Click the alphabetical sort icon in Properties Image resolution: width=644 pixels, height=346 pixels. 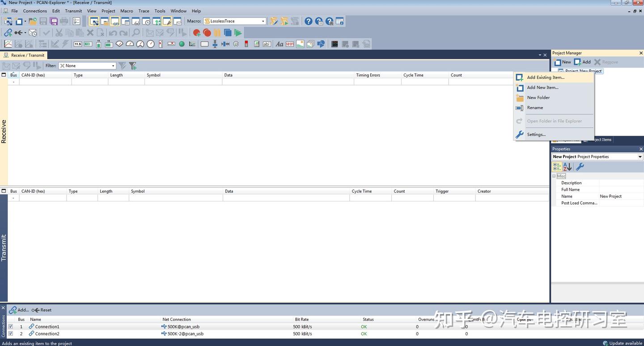click(x=568, y=167)
